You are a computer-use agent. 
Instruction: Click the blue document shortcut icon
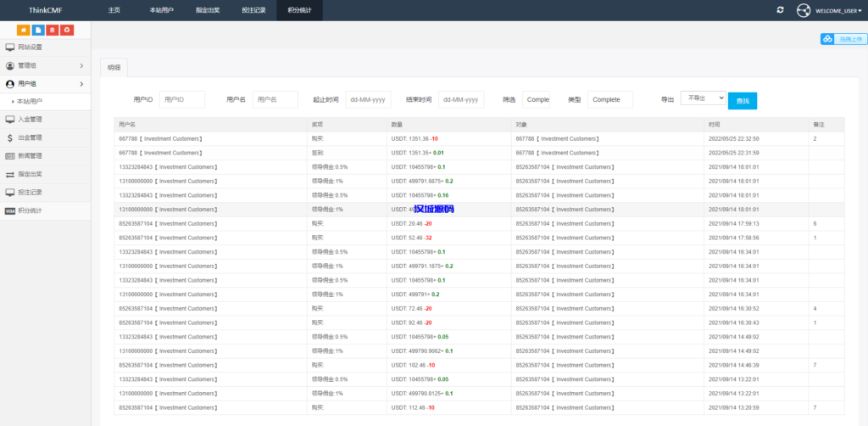click(x=37, y=30)
